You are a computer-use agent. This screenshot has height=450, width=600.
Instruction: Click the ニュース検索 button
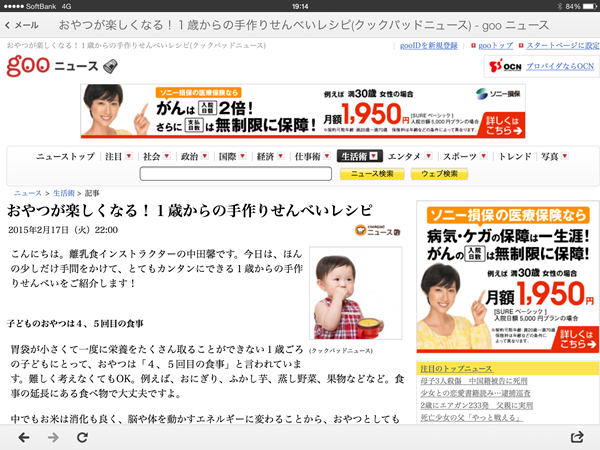tap(372, 174)
